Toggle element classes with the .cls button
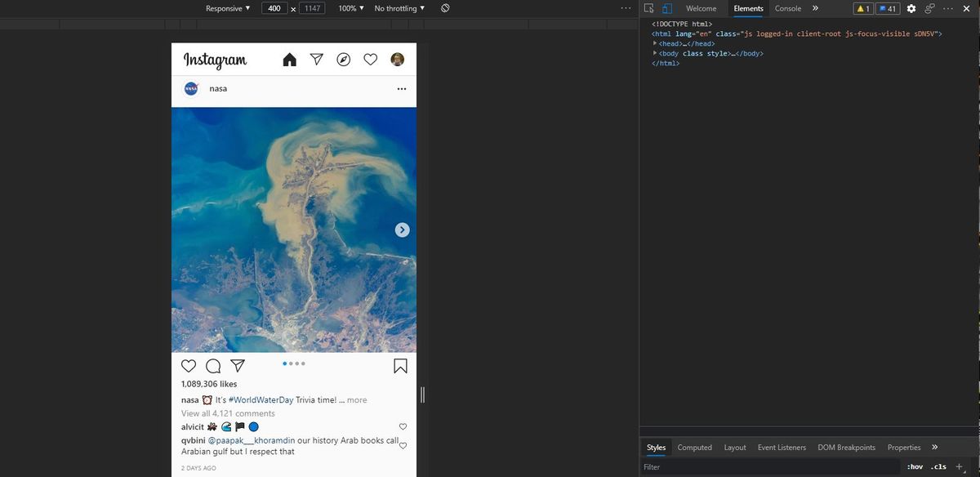The height and width of the screenshot is (477, 980). (x=938, y=466)
